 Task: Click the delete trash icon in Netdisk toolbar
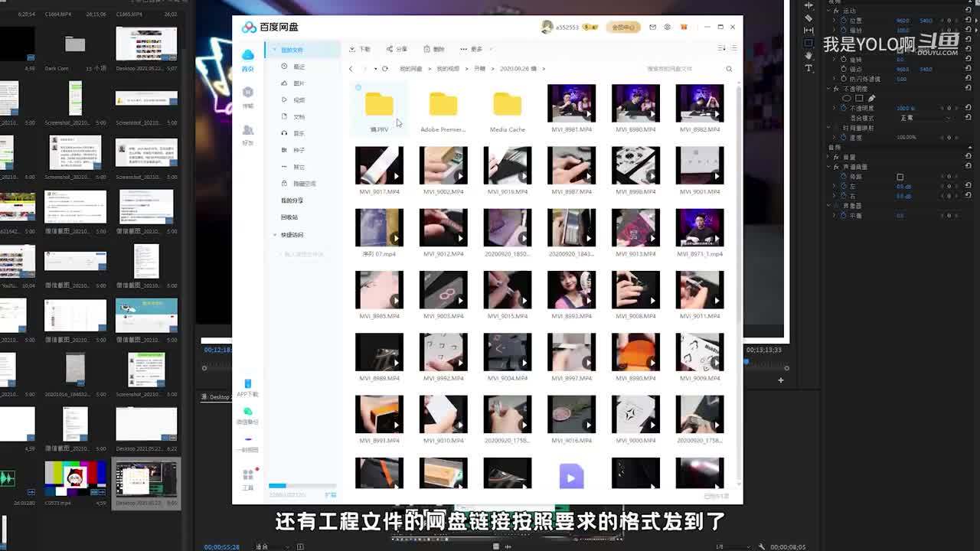coord(427,49)
